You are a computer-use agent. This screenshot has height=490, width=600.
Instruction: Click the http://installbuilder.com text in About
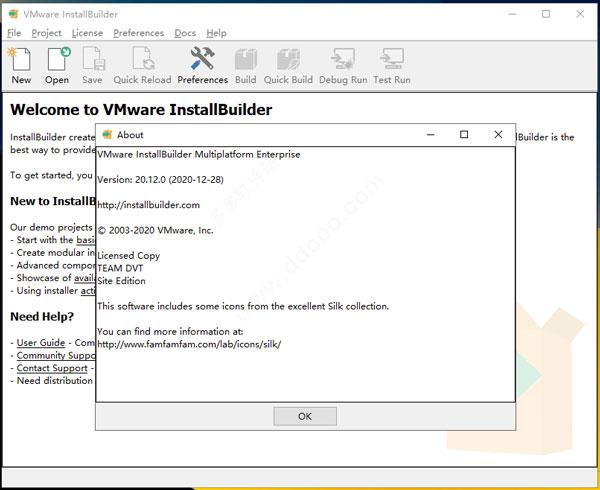(148, 205)
